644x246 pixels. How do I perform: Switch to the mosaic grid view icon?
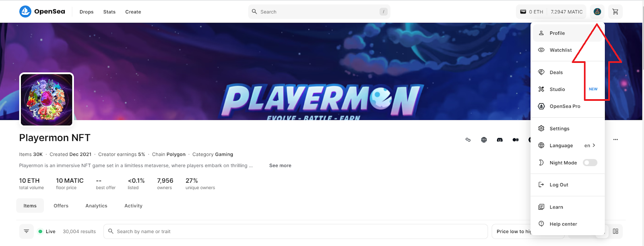pos(615,231)
